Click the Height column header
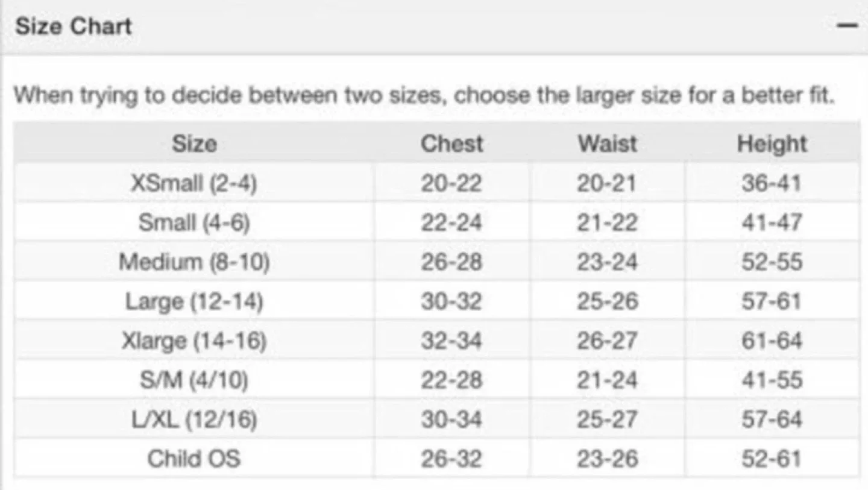The width and height of the screenshot is (868, 490). [x=772, y=144]
